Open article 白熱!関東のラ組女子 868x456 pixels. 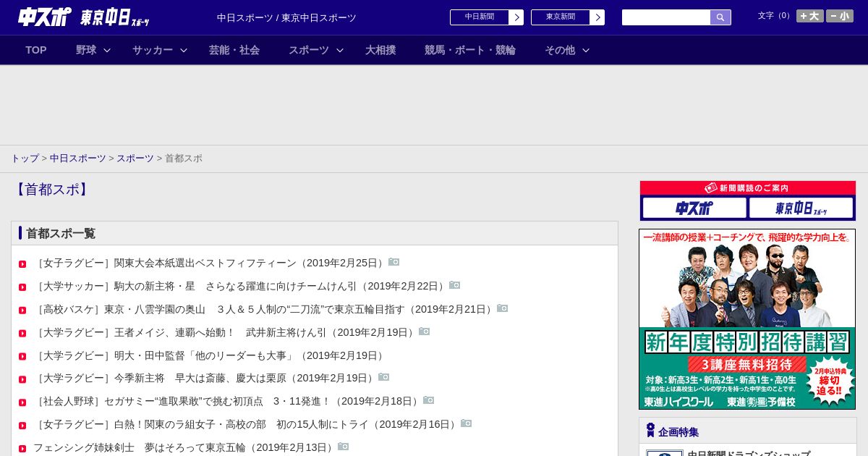[x=246, y=424]
